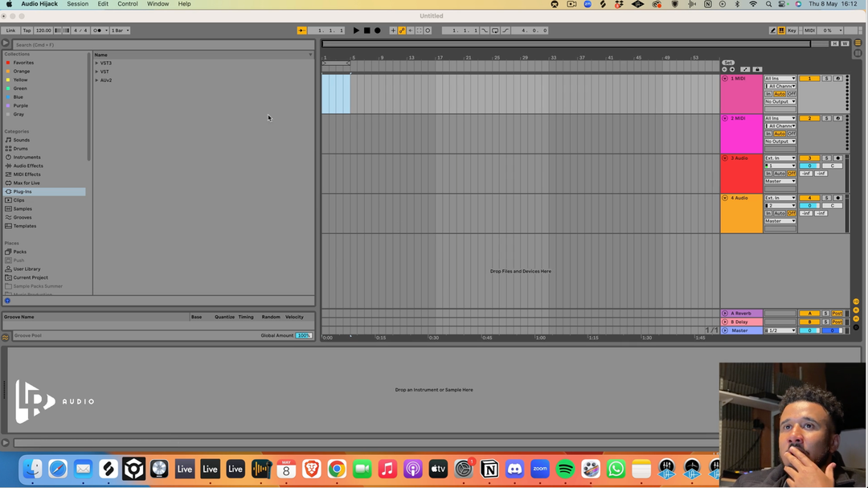Open the Control menu in menu bar
868x488 pixels.
[x=128, y=4]
